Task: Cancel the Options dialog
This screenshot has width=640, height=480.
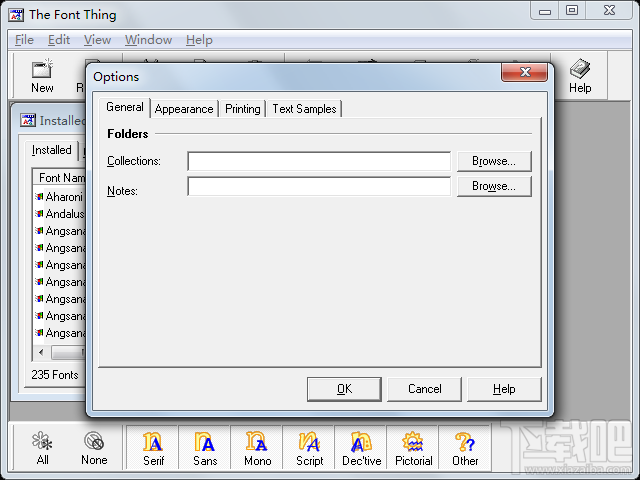Action: pos(424,389)
